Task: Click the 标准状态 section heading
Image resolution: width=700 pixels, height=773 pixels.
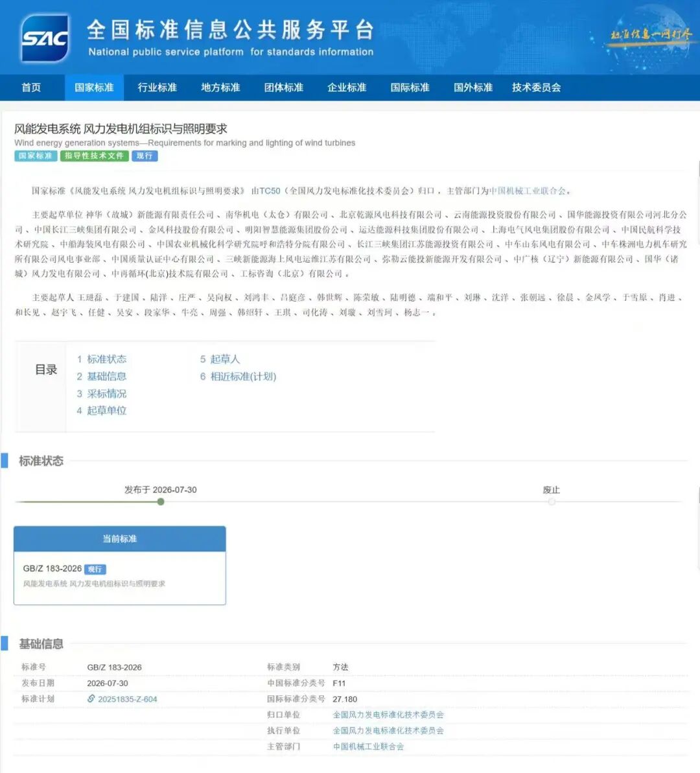Action: click(41, 461)
